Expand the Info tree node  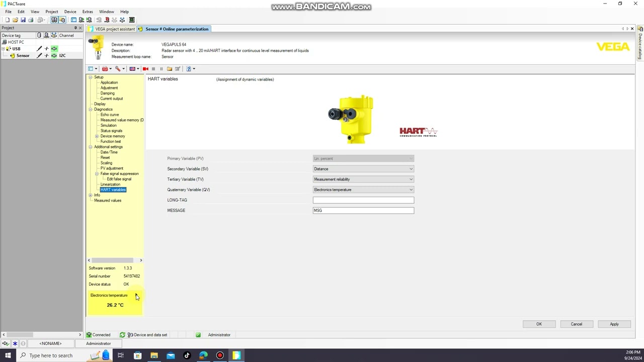91,196
